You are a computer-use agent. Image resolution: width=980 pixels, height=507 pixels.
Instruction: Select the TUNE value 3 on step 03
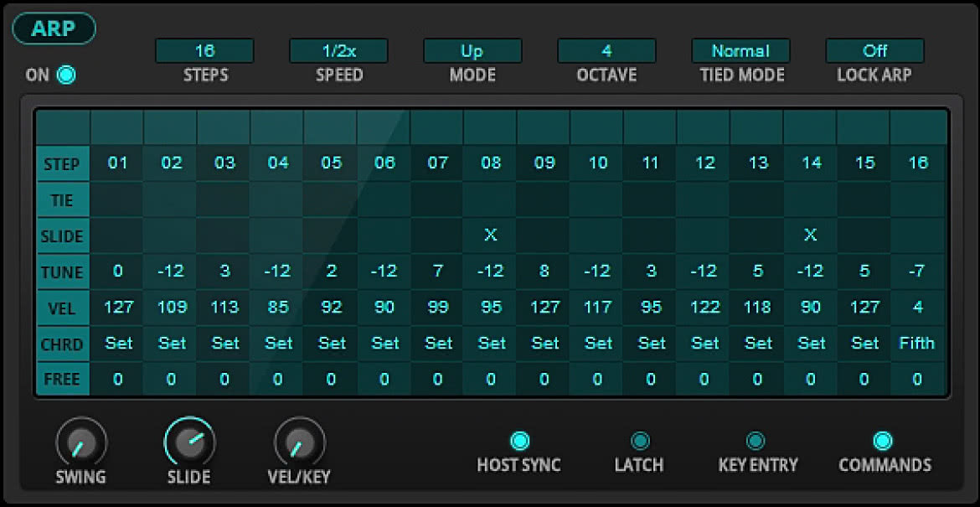point(224,272)
